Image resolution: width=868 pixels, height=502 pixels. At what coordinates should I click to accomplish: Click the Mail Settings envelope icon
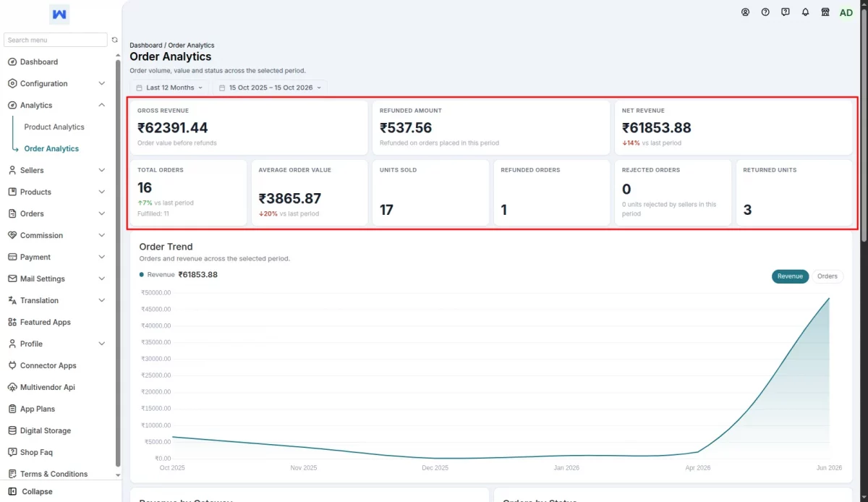12,279
